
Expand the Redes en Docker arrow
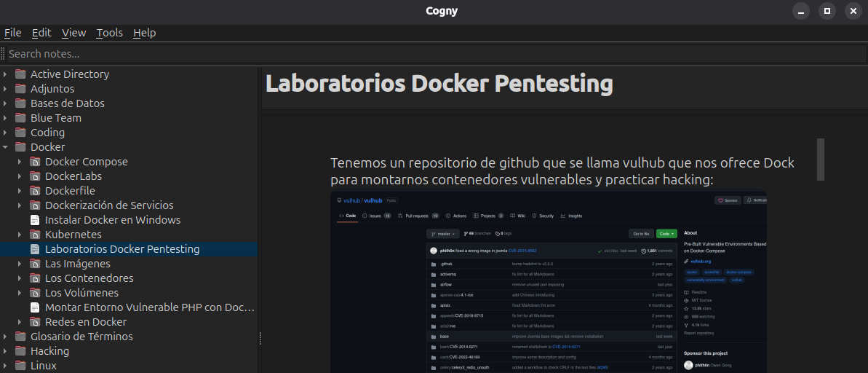point(20,322)
